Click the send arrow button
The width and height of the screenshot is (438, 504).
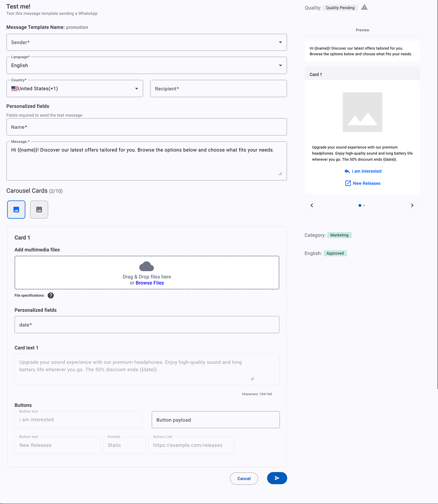[277, 478]
